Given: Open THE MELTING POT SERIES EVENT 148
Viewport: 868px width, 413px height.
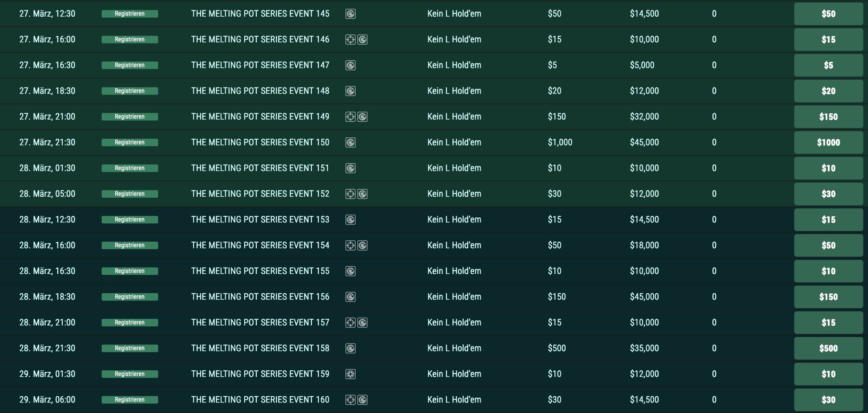Looking at the screenshot, I should click(x=260, y=91).
